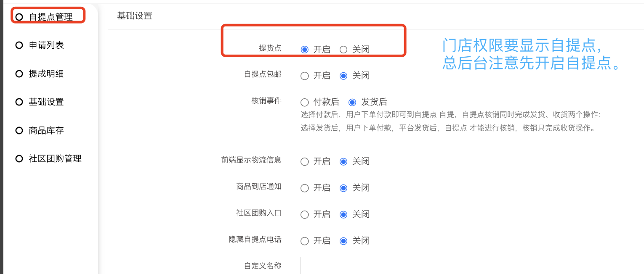The width and height of the screenshot is (644, 274).
Task: Select 关闭 for 隐藏自提点电话
Action: 343,241
